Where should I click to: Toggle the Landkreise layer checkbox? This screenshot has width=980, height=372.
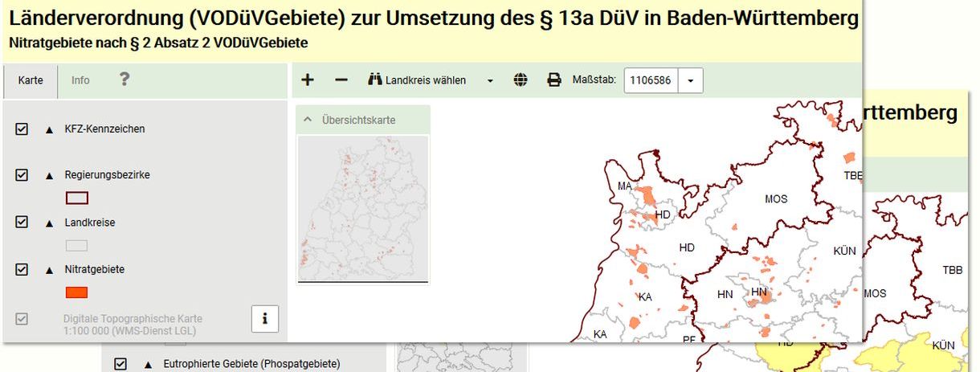pyautogui.click(x=22, y=223)
